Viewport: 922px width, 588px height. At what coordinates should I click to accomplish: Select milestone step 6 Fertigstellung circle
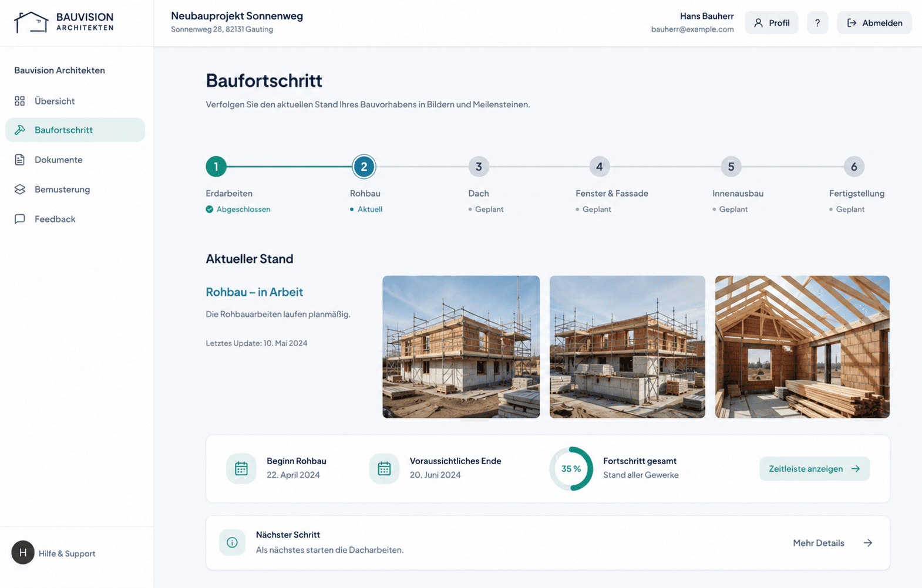tap(854, 167)
